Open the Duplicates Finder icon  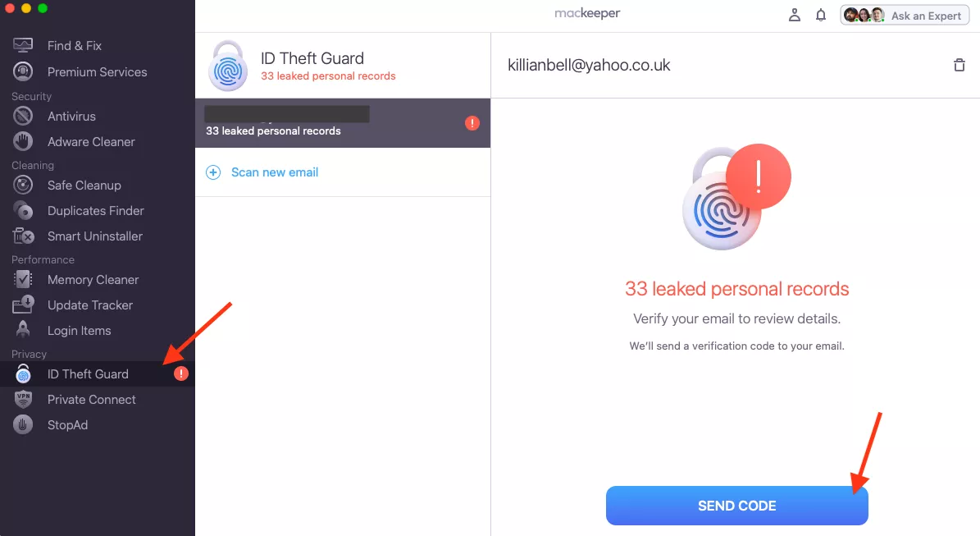click(23, 211)
